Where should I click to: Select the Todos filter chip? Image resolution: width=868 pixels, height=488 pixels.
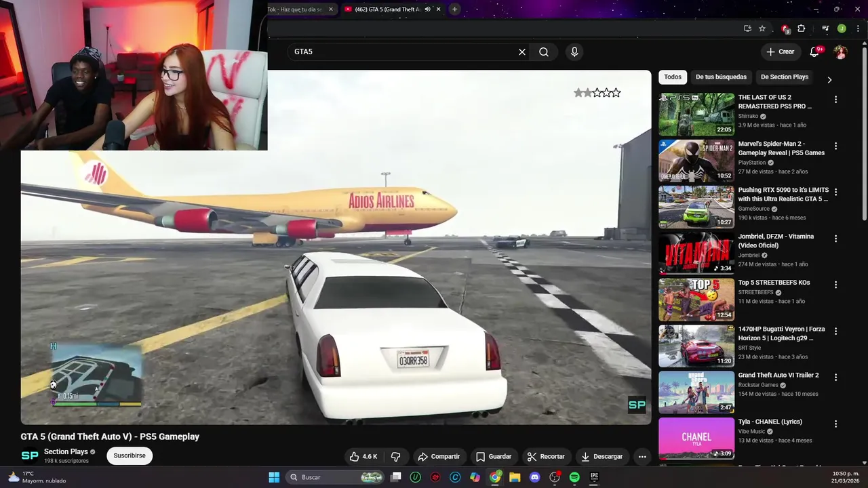(673, 77)
